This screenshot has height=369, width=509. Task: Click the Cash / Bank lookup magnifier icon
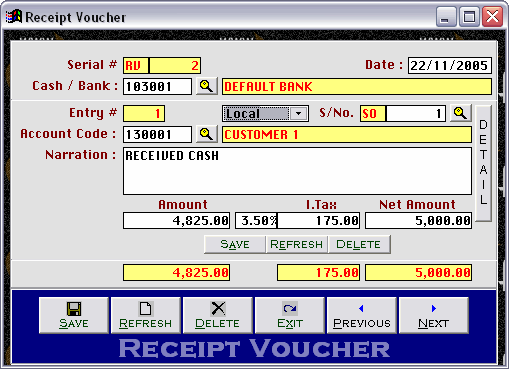[207, 86]
